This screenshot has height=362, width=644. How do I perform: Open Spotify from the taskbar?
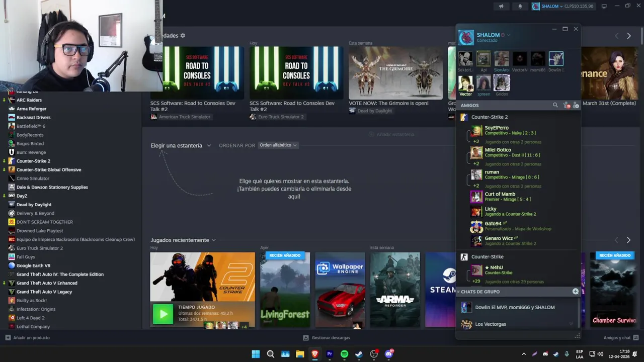[x=344, y=354]
